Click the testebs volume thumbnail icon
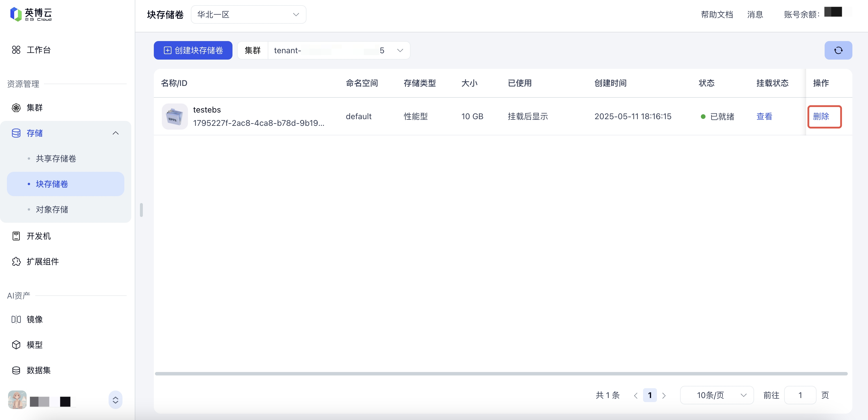 pyautogui.click(x=175, y=116)
